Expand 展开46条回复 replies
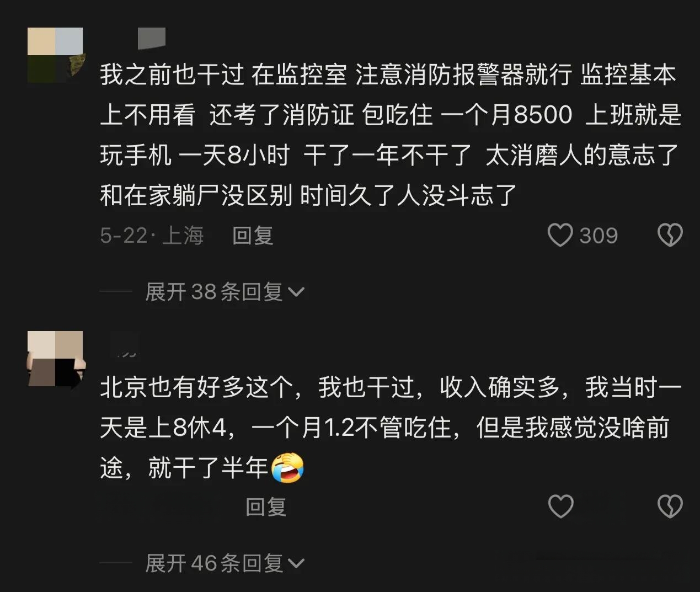Viewport: 700px width, 592px height. [225, 563]
